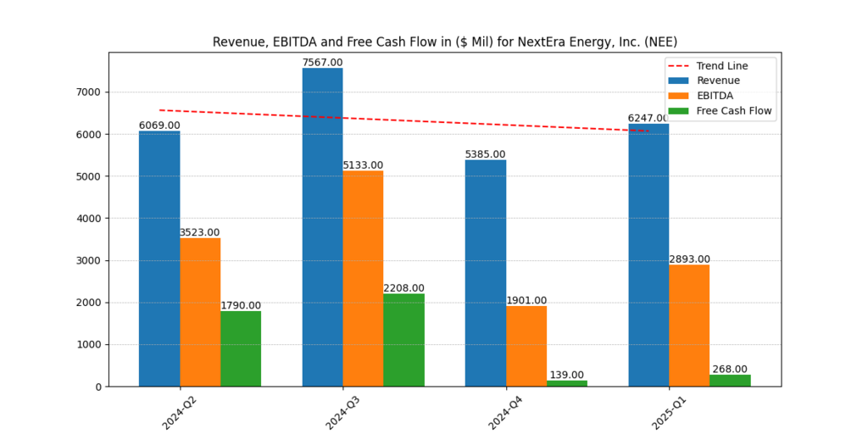Click the 2024-Q2 Free Cash Flow bar

241,348
